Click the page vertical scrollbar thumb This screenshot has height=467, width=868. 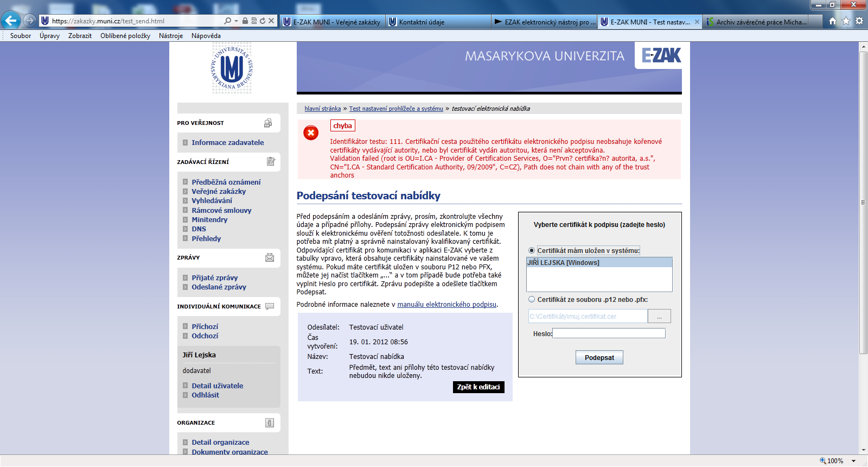(x=863, y=201)
